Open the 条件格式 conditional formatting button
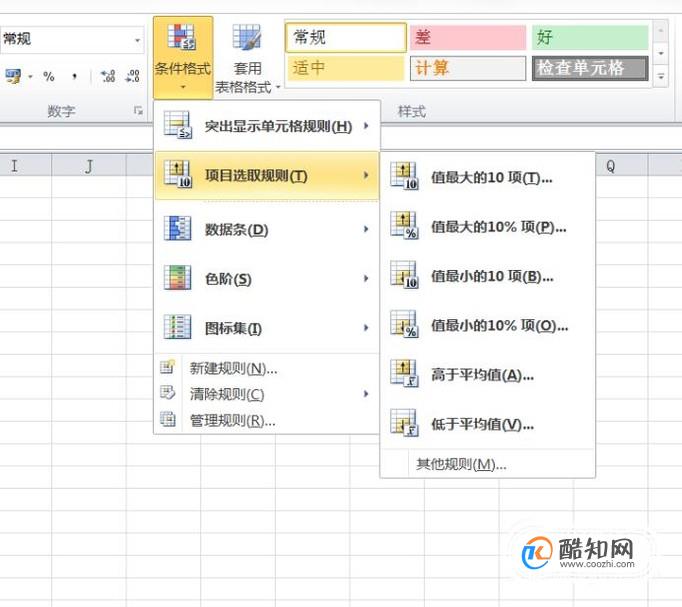This screenshot has height=607, width=682. pos(183,57)
